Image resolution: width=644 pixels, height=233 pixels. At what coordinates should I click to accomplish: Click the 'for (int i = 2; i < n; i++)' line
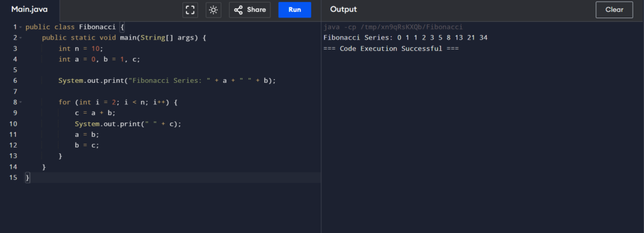(x=118, y=102)
